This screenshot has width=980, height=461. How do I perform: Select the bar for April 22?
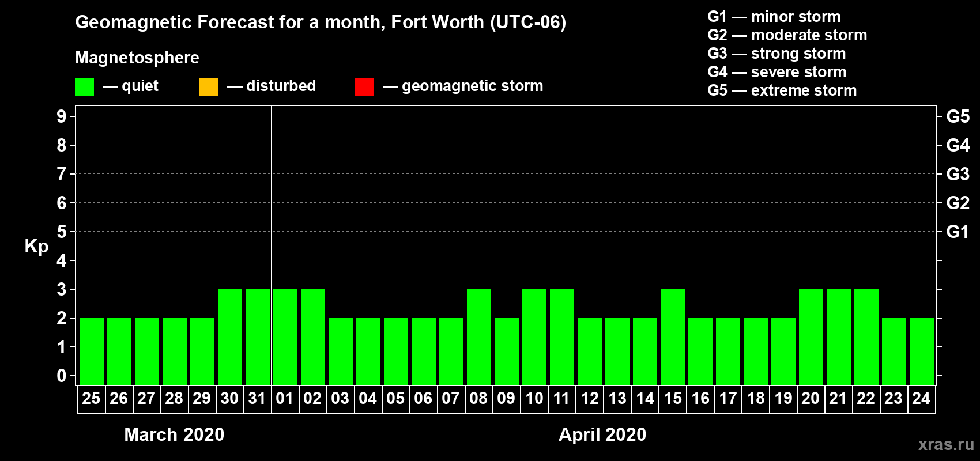[866, 337]
